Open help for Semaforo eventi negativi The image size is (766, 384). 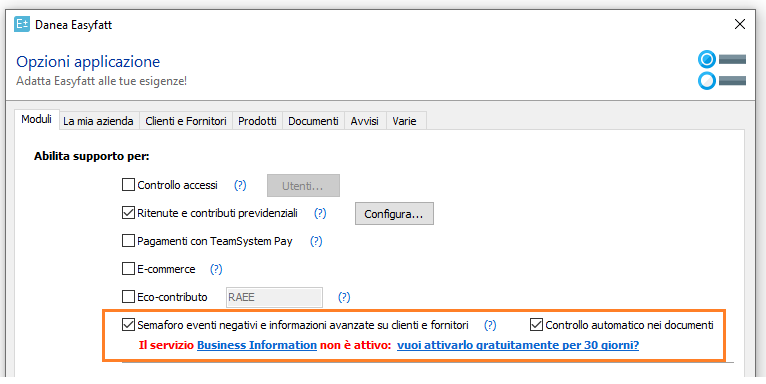point(490,325)
